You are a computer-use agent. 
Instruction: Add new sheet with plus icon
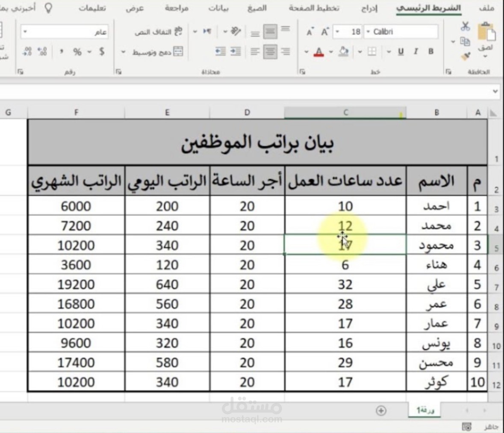381,410
